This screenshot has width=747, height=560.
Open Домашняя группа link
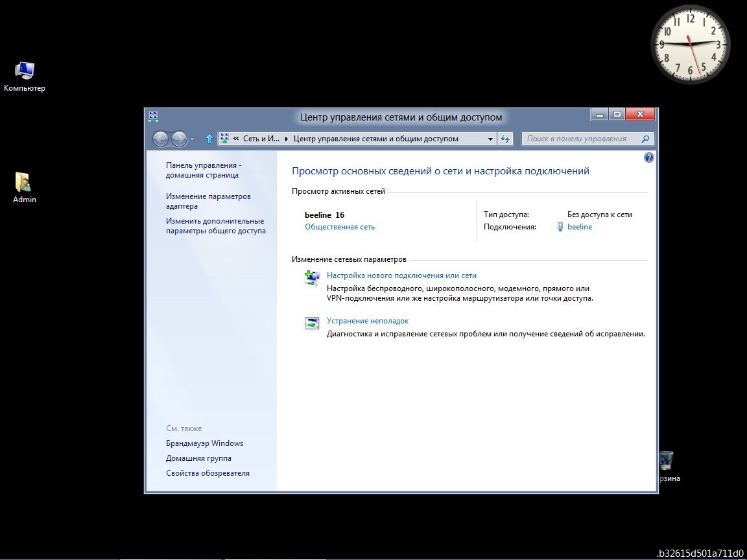click(x=198, y=458)
